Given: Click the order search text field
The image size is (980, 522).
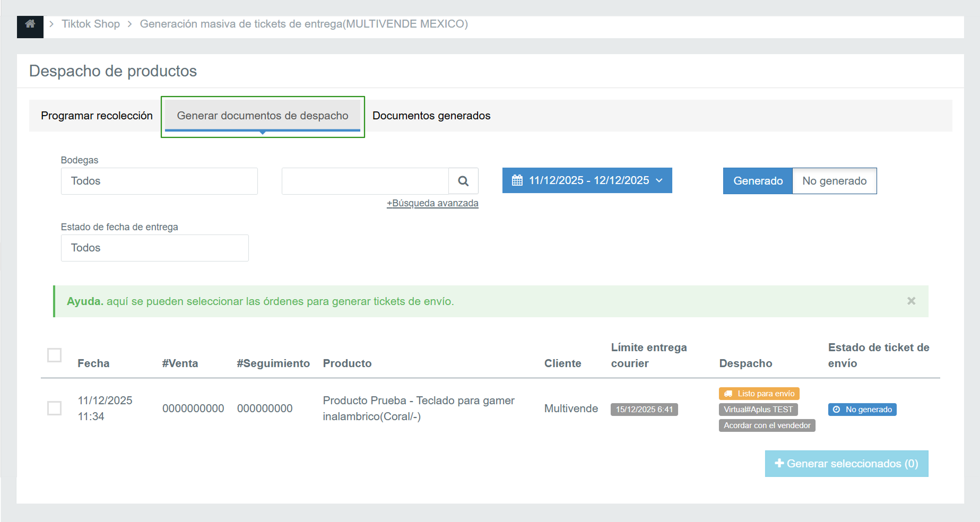Looking at the screenshot, I should [x=365, y=181].
